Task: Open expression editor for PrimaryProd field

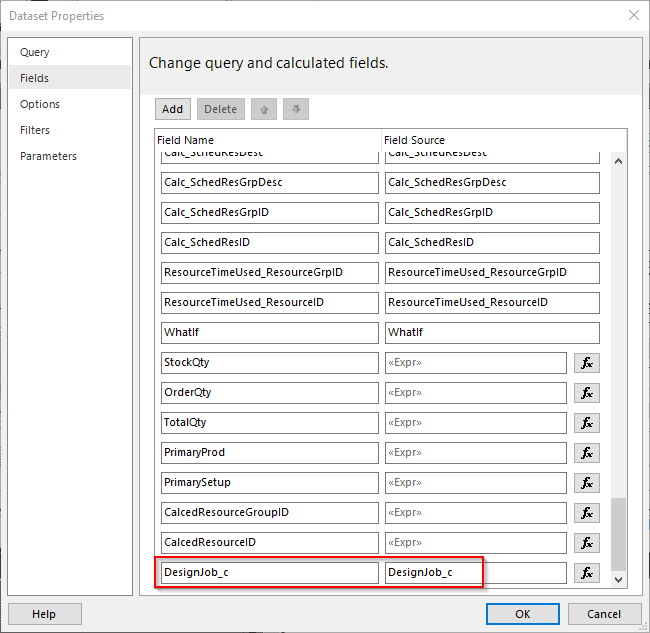Action: [x=587, y=453]
